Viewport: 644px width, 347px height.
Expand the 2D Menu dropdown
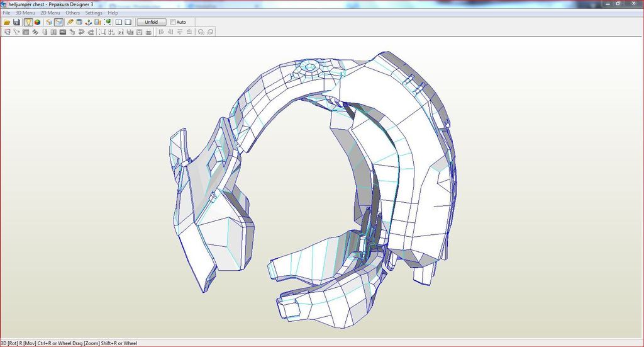point(50,13)
